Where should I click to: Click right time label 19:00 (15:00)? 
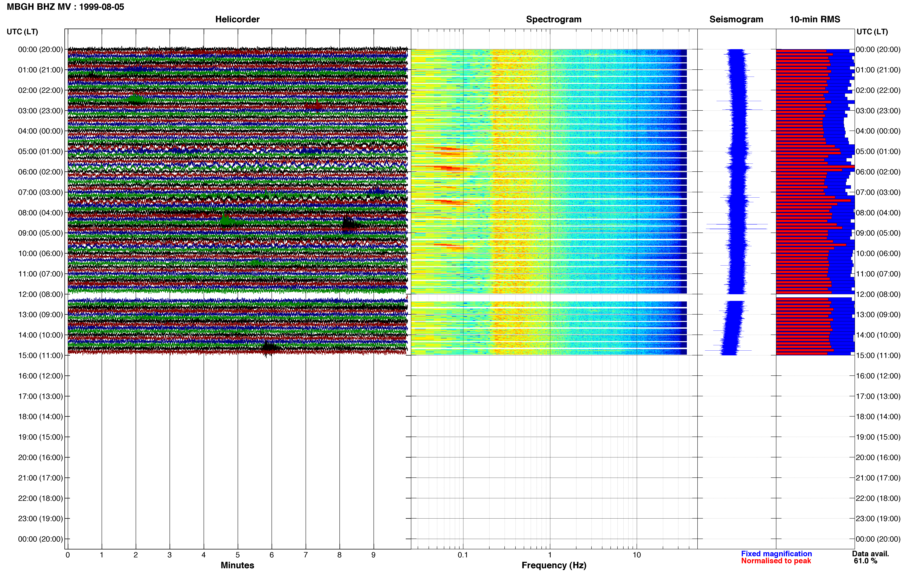click(878, 437)
